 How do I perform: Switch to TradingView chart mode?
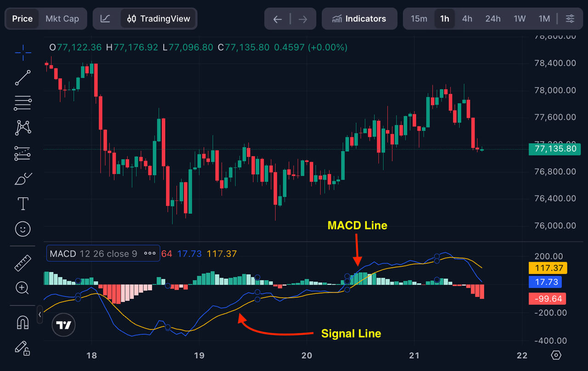[158, 19]
